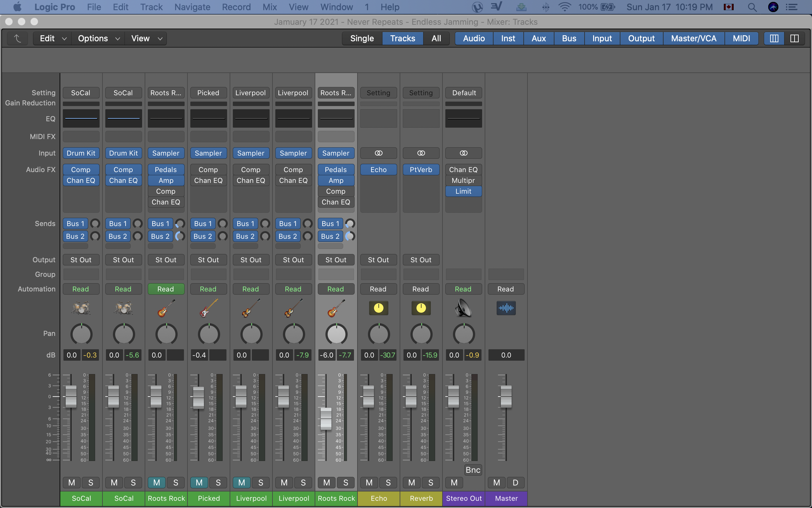Screen dimensions: 812x508
Task: Click stereo format icon on Echo strip
Action: click(378, 153)
